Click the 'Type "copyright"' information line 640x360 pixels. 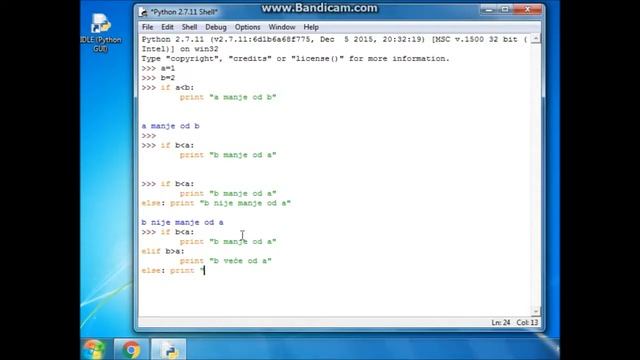click(296, 58)
